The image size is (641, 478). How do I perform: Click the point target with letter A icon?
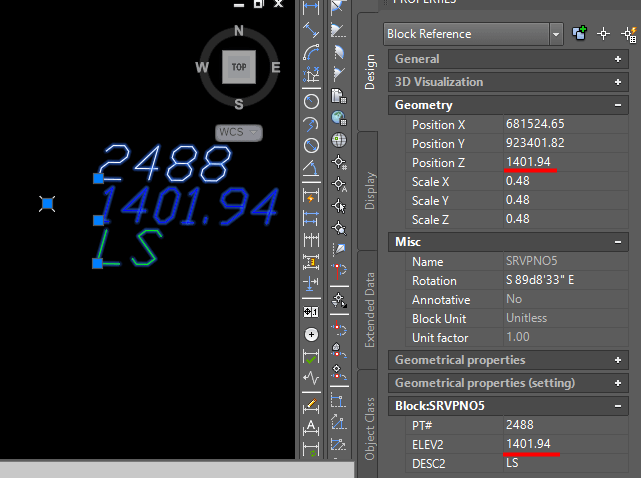point(338,184)
